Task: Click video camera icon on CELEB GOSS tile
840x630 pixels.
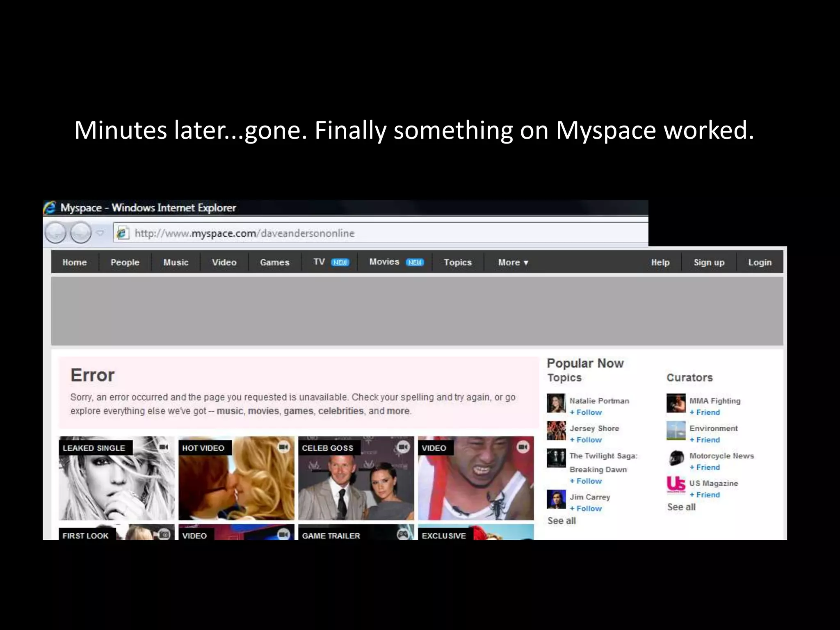Action: pos(403,447)
